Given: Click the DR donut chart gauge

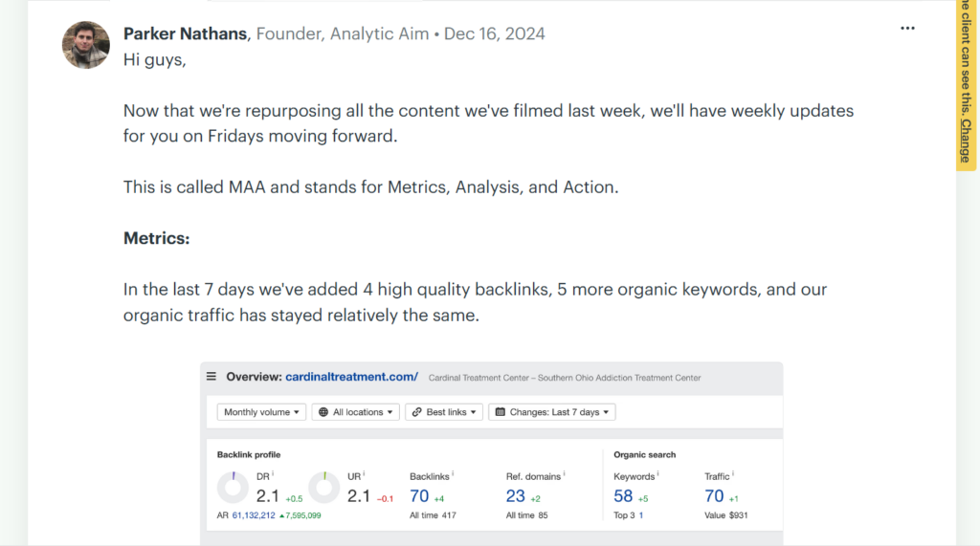Looking at the screenshot, I should [234, 488].
